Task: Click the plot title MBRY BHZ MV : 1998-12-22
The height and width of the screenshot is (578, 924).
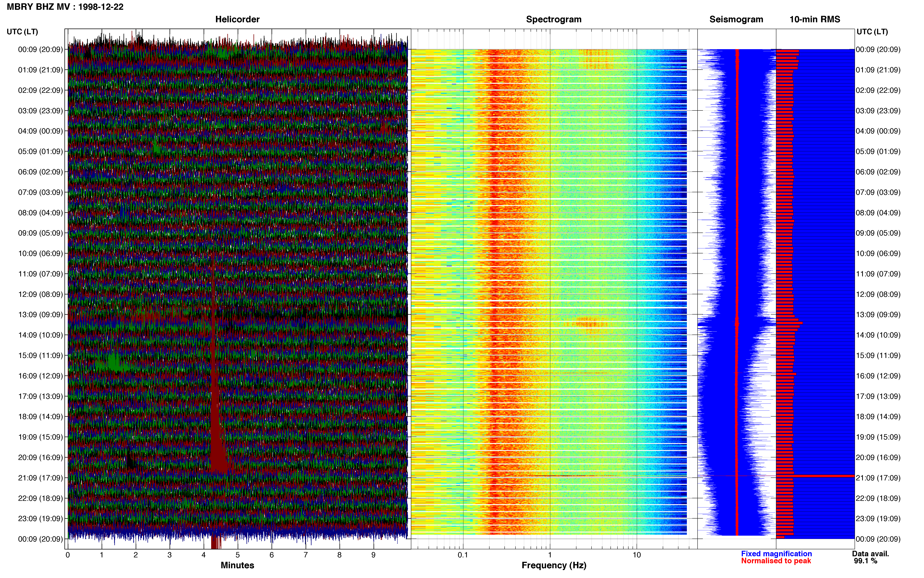Action: 65,7
